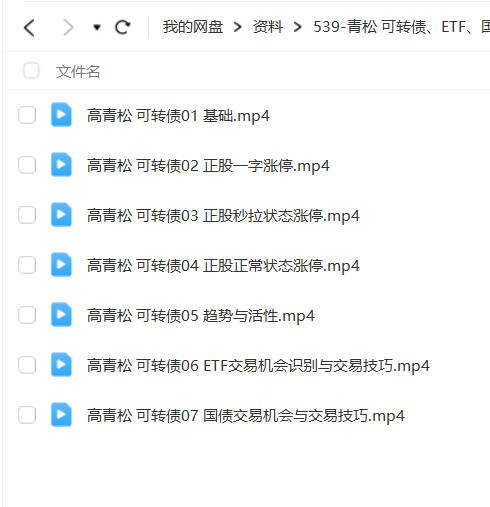Click video icon for 可转债07 国债交易机会.mp4

tap(61, 415)
